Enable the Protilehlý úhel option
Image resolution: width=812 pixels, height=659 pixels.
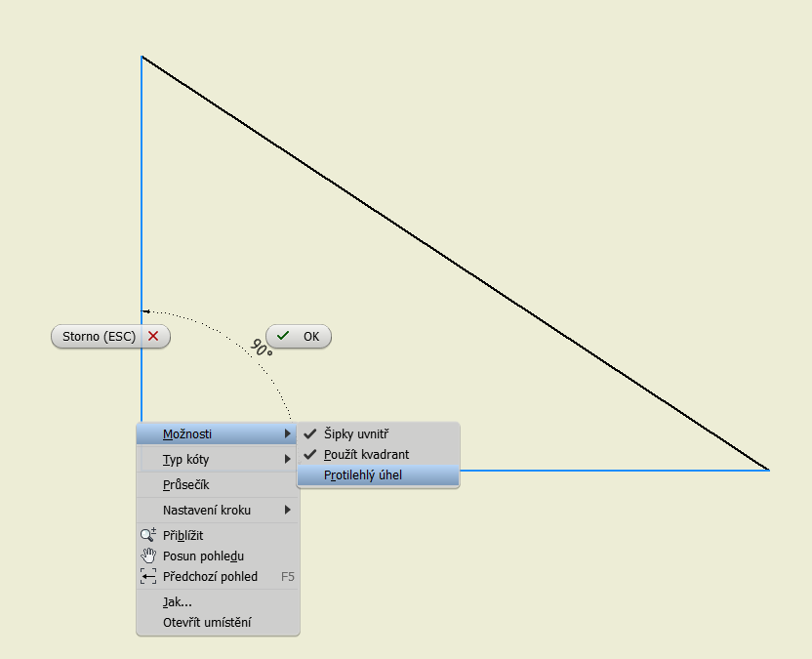tap(362, 475)
